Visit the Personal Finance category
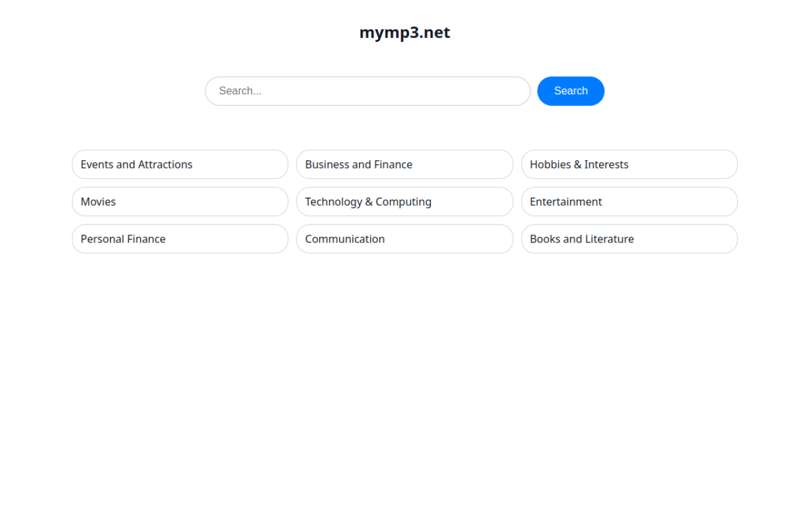The height and width of the screenshot is (532, 799). pos(180,239)
